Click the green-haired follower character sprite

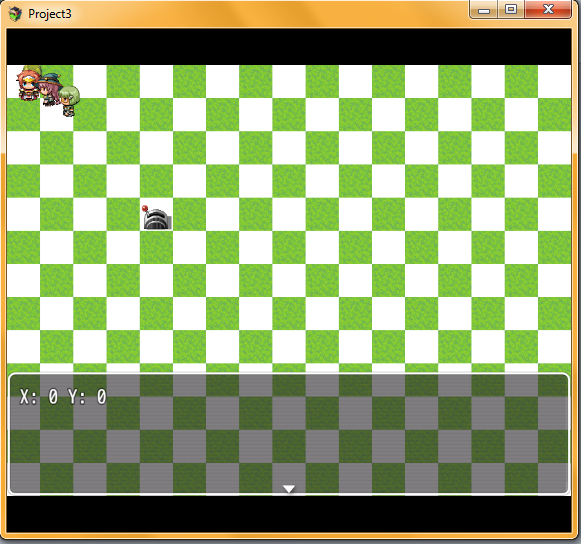69,101
